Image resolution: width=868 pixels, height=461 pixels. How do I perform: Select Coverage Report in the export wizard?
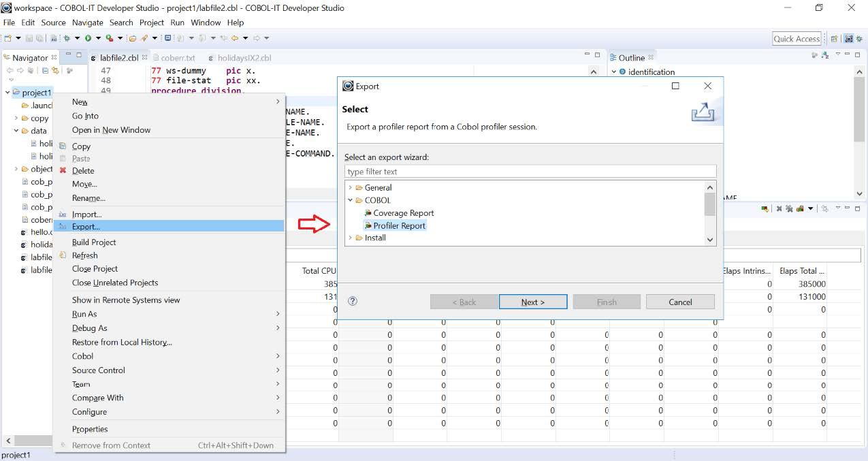pos(403,213)
